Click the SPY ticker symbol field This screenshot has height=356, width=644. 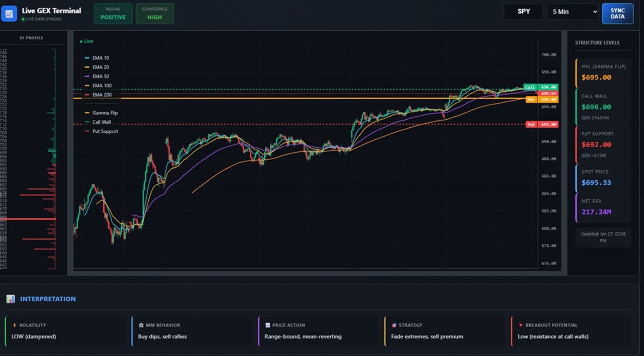524,12
